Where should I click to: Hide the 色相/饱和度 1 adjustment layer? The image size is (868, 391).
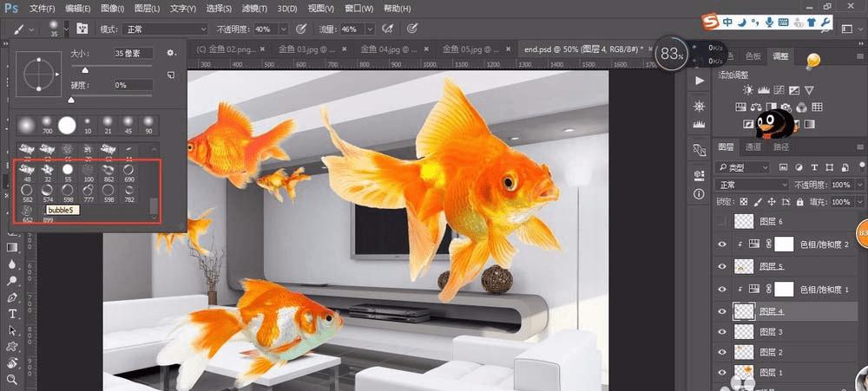tap(722, 289)
